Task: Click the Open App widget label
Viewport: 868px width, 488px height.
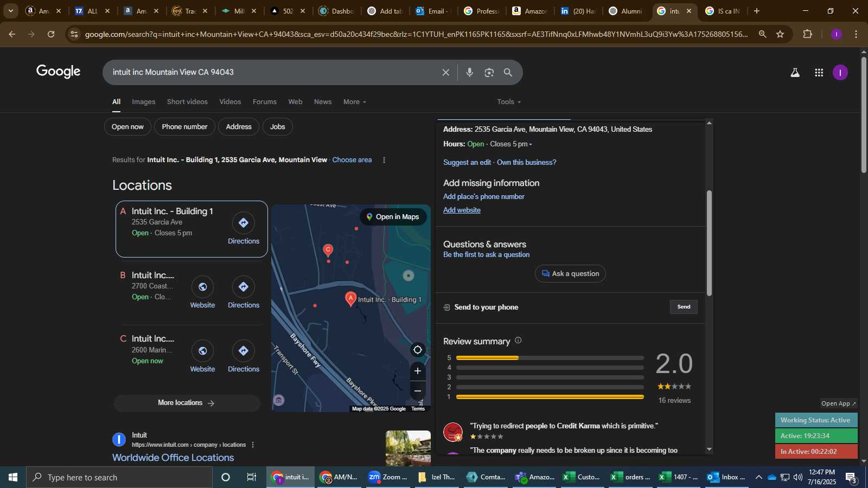Action: (839, 403)
